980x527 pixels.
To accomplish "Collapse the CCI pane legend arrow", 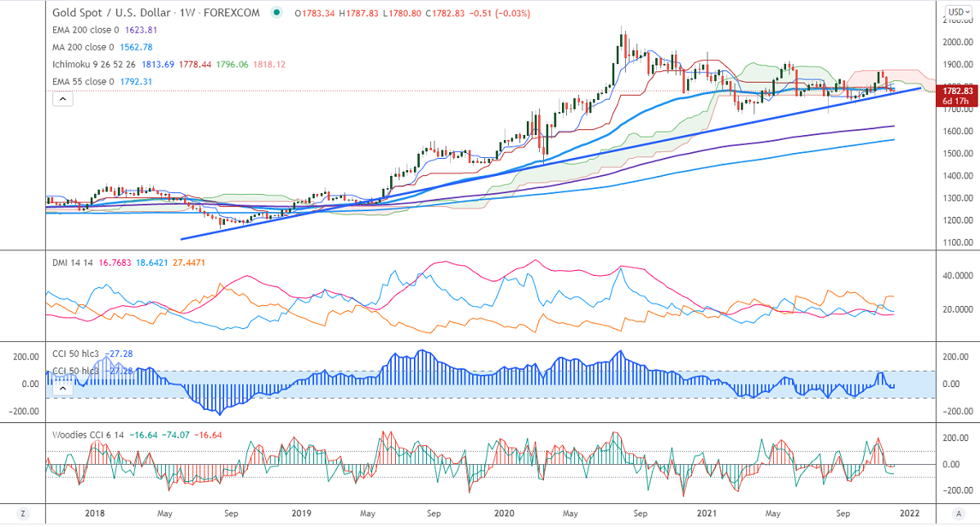I will point(62,389).
